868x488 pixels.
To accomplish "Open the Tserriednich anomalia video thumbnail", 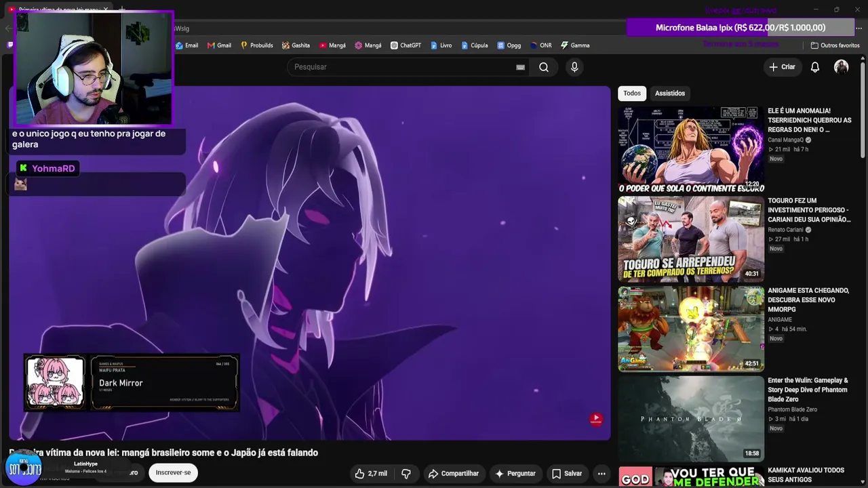I will (691, 149).
